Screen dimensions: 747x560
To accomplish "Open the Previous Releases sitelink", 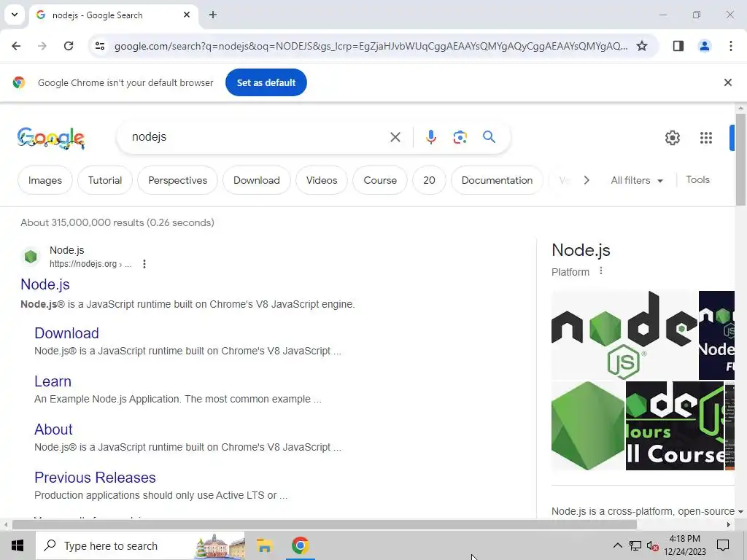I will pos(95,477).
